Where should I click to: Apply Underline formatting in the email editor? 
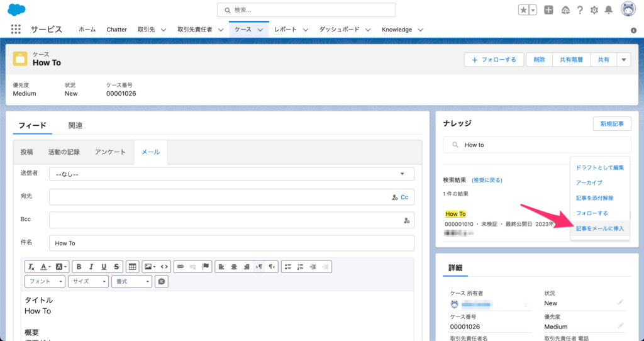point(104,267)
